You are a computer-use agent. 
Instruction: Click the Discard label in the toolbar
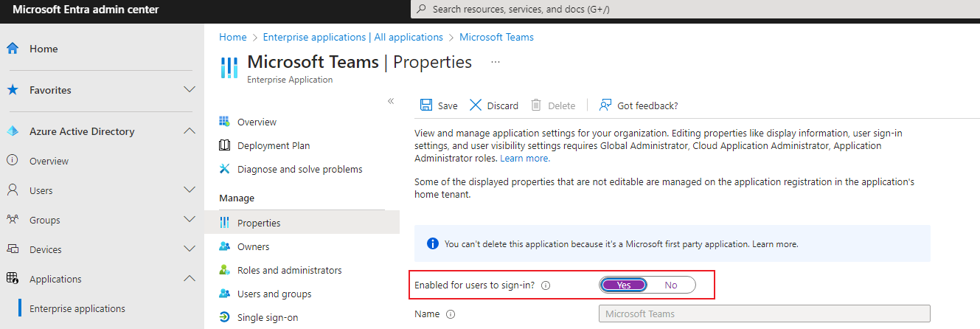point(503,105)
